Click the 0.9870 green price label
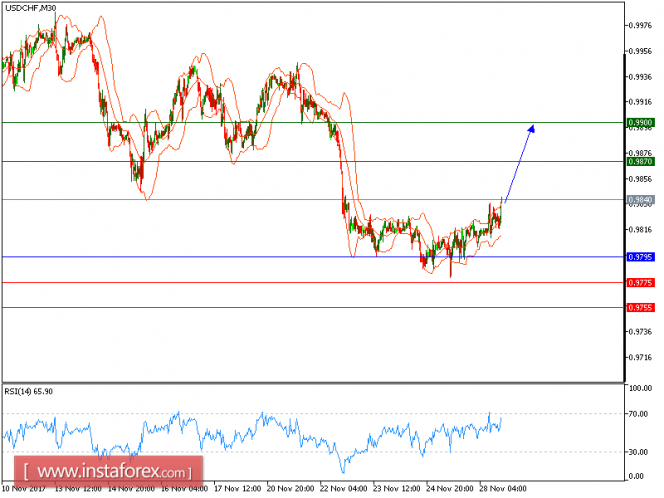The height and width of the screenshot is (498, 664). [x=640, y=162]
